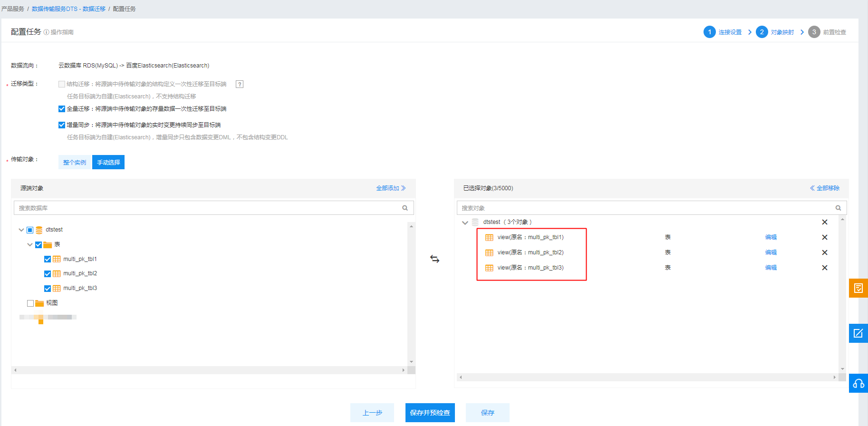Go to the 连接设置 step
Screen dimensions: 868x426
(x=723, y=32)
